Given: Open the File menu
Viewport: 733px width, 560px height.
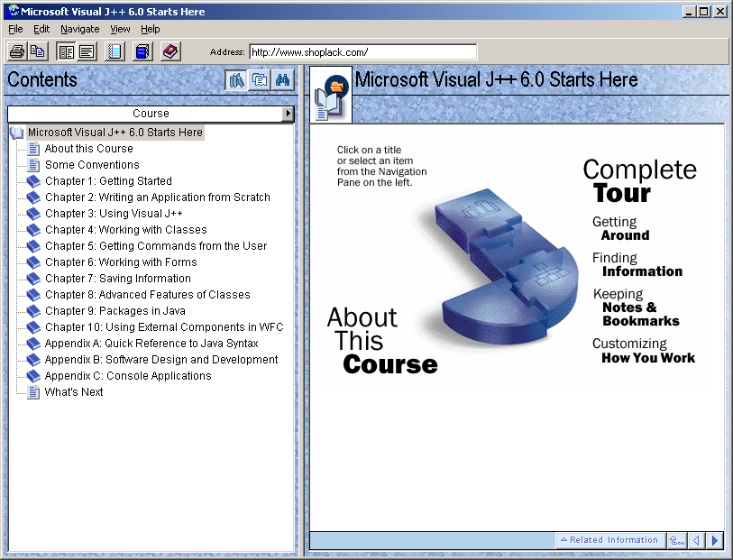Looking at the screenshot, I should (x=15, y=29).
